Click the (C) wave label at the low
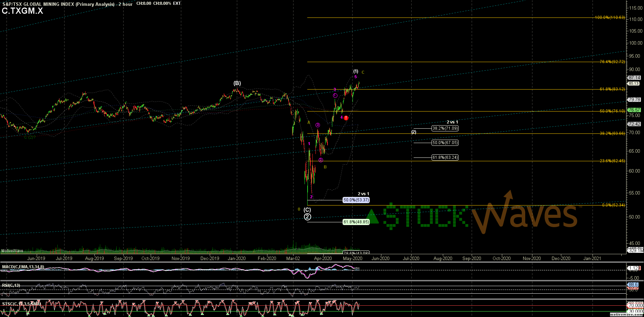This screenshot has width=644, height=317. (307, 210)
